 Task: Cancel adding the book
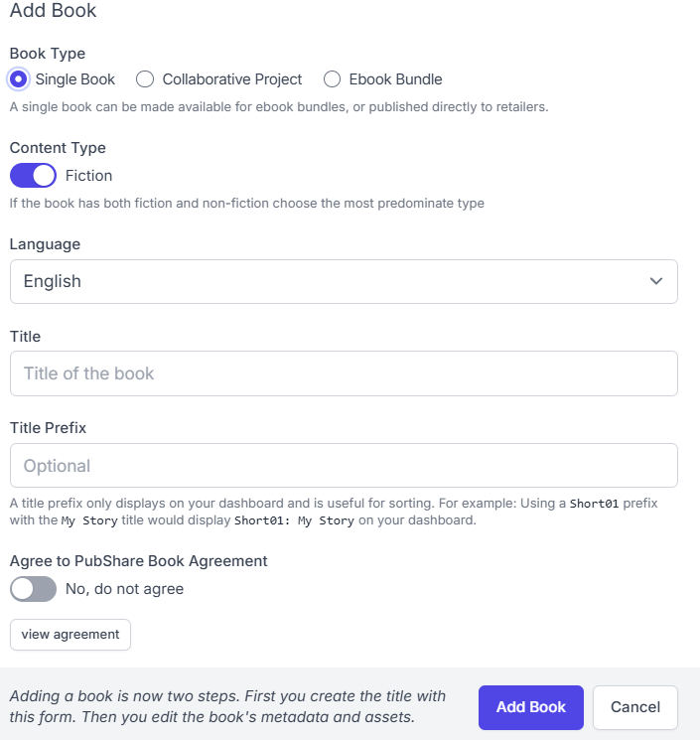coord(635,707)
